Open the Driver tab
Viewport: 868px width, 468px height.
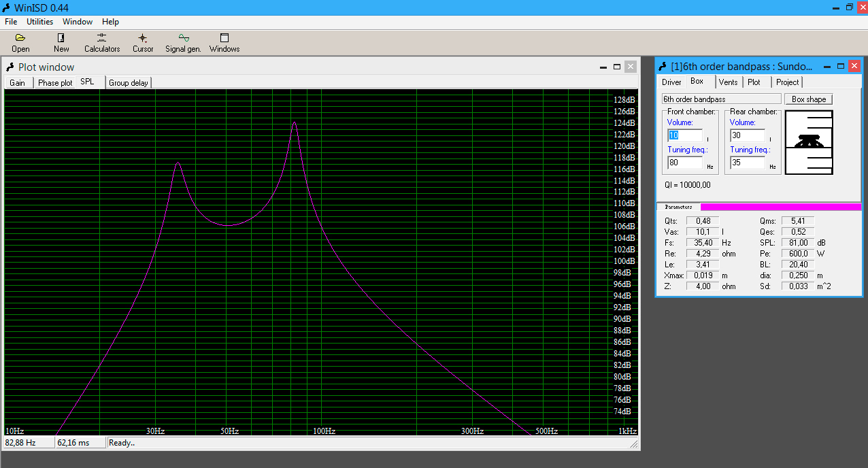pos(671,82)
